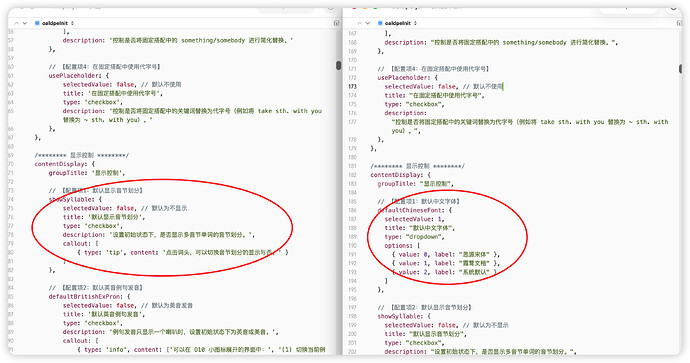690x363 pixels.
Task: Click 'defaultChineseFont: {' in the right window
Action: [415, 210]
